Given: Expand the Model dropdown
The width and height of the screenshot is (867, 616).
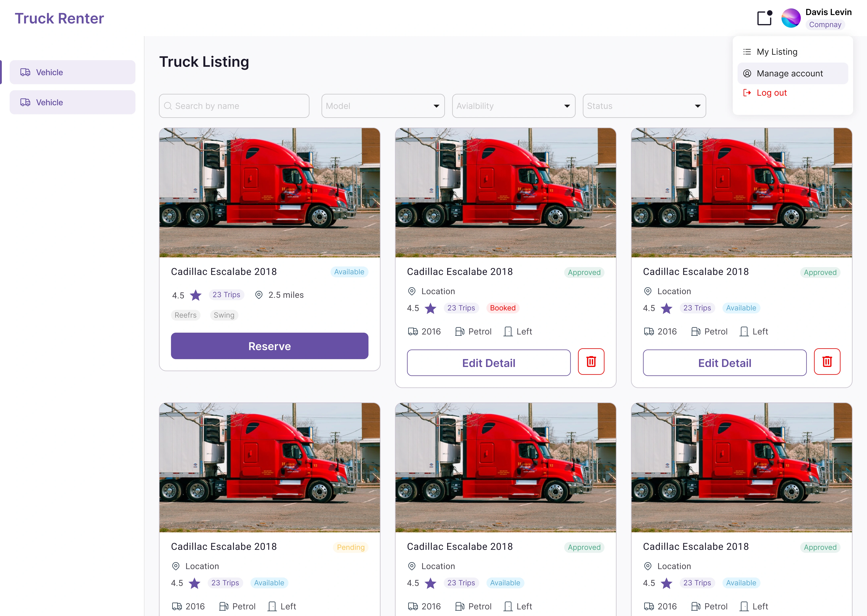Looking at the screenshot, I should (383, 106).
